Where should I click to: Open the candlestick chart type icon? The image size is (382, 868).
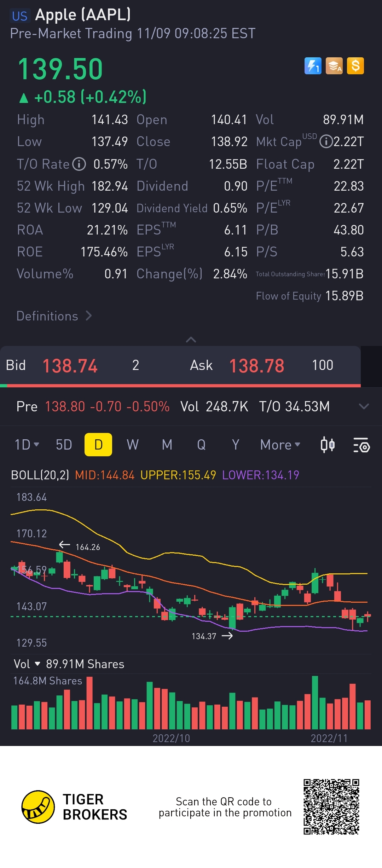(328, 445)
